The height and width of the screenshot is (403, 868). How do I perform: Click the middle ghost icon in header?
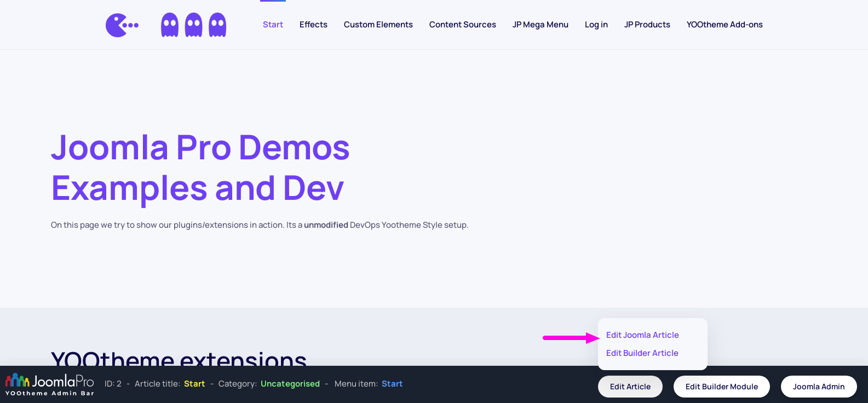click(193, 25)
